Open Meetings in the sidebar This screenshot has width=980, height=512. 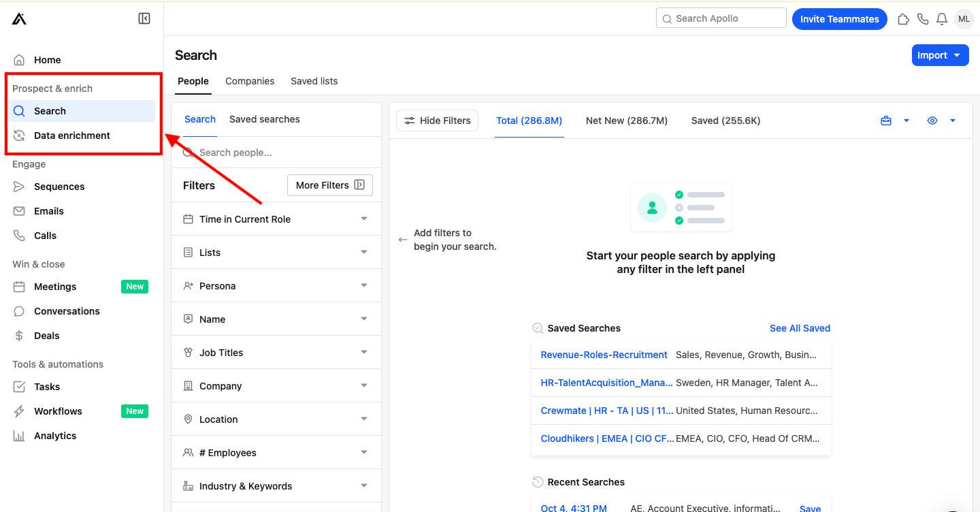(82, 287)
